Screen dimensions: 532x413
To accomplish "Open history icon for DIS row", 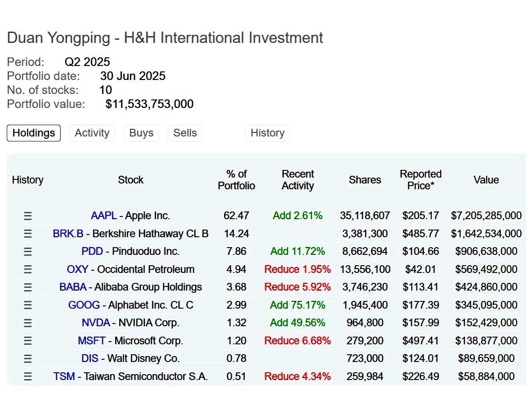I will [x=28, y=359].
